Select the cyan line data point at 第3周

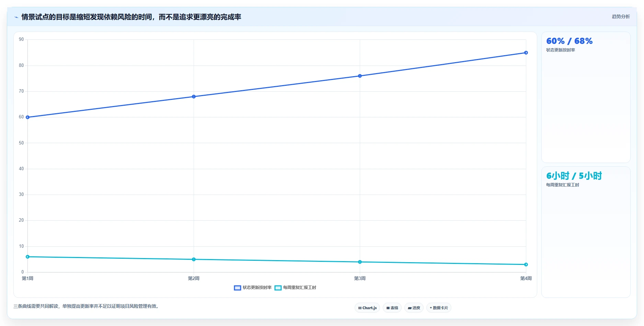(x=360, y=262)
